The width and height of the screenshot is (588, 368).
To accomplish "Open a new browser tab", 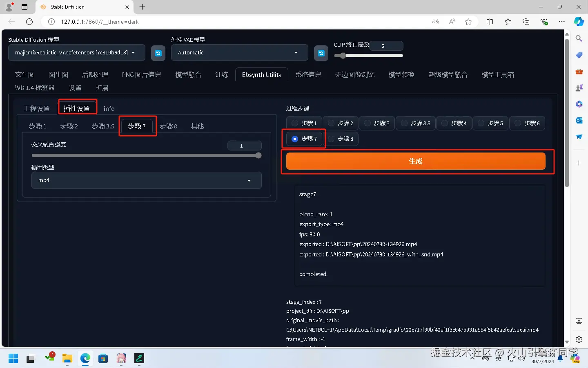I will [x=142, y=7].
